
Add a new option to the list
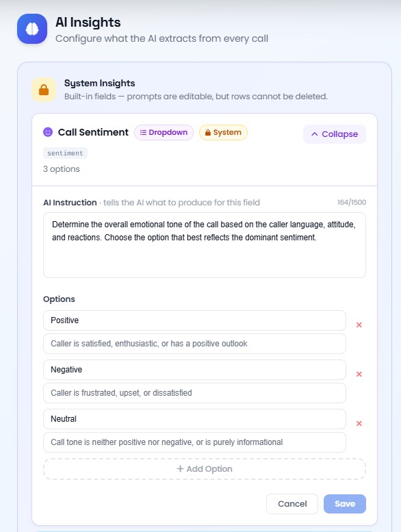click(x=205, y=469)
